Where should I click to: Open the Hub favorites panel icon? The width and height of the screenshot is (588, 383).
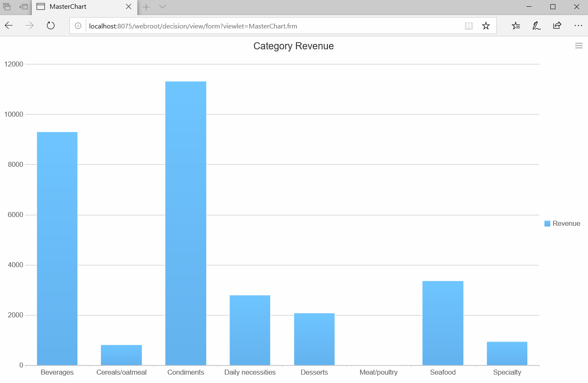516,26
